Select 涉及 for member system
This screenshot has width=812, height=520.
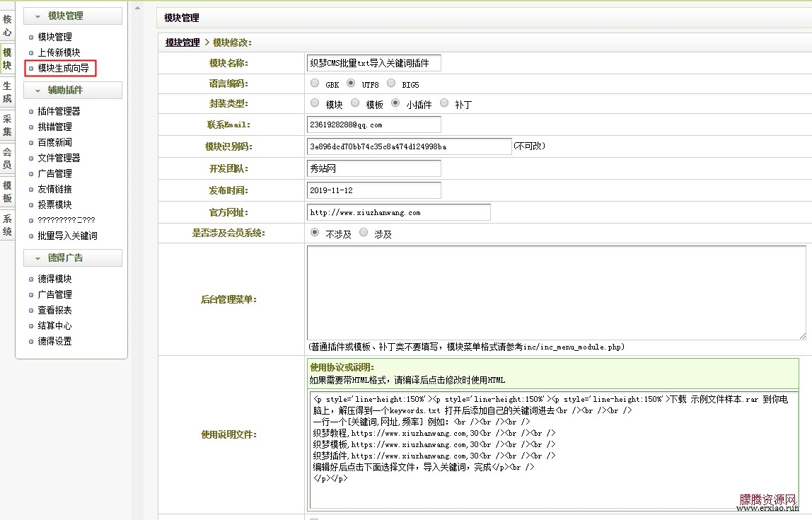(x=364, y=233)
